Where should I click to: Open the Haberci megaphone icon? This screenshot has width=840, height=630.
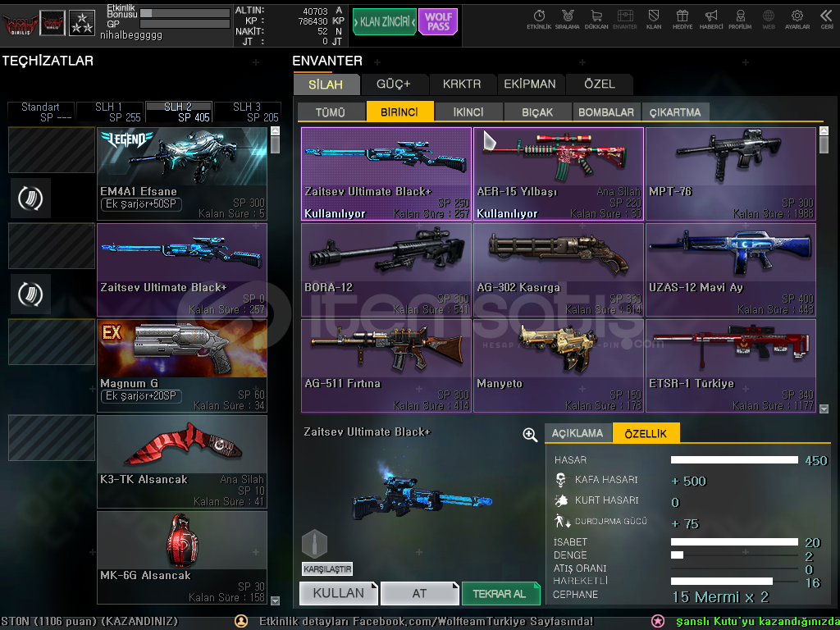point(711,20)
